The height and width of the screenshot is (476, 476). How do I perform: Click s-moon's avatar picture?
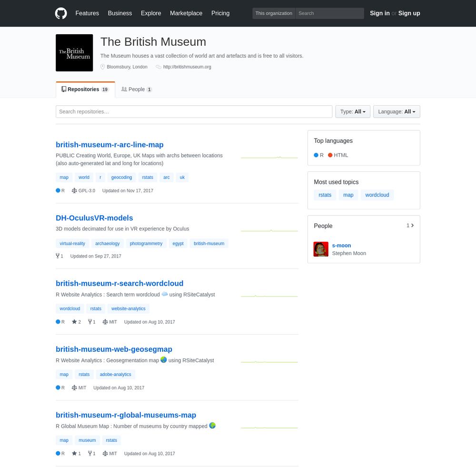click(321, 249)
